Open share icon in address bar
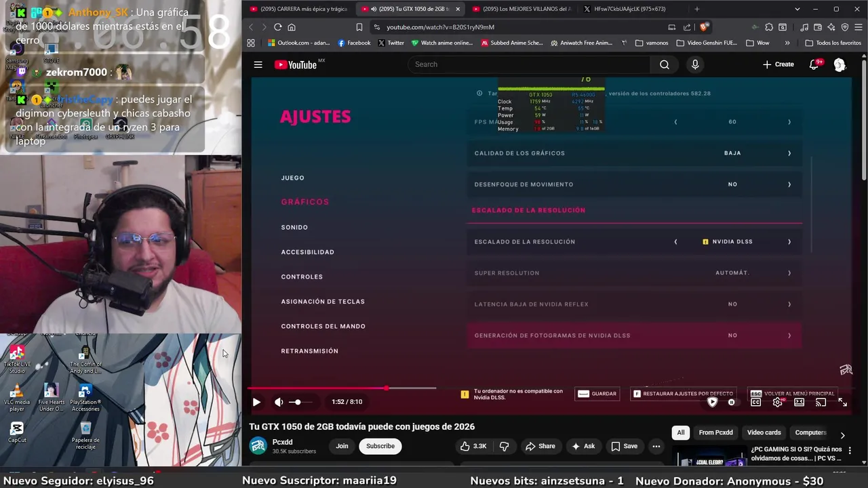 point(687,27)
